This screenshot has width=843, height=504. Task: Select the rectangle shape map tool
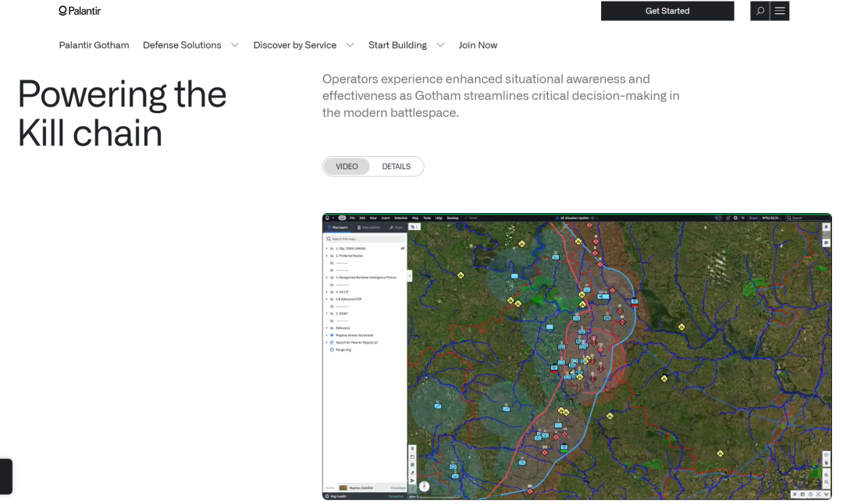(412, 456)
